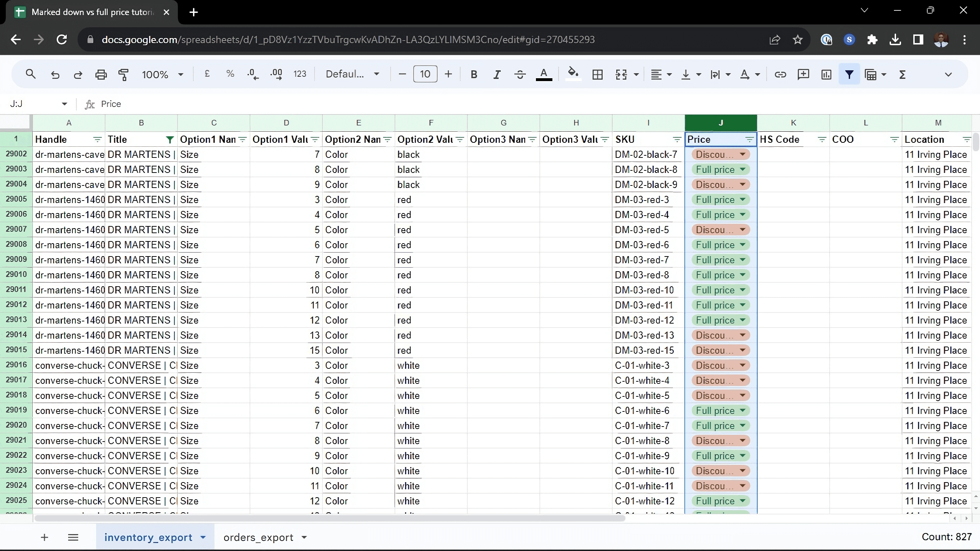Toggle italic formatting
Viewport: 980px width, 551px height.
[x=496, y=74]
